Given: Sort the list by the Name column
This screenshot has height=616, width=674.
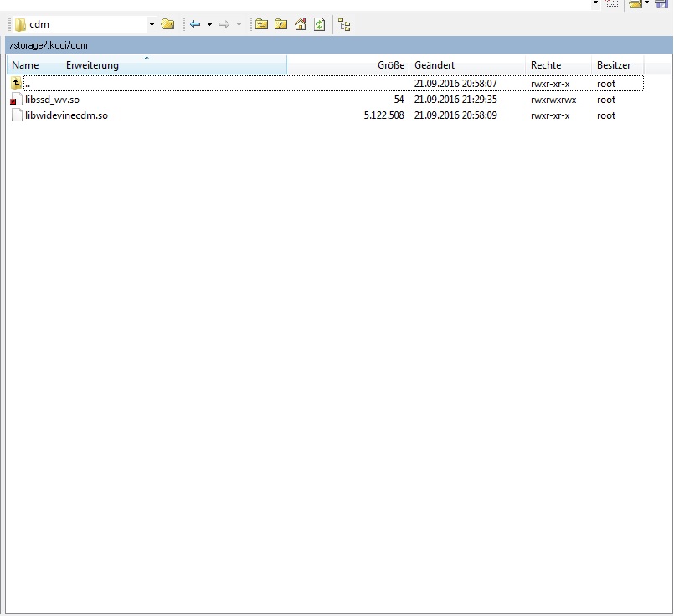Looking at the screenshot, I should 25,65.
